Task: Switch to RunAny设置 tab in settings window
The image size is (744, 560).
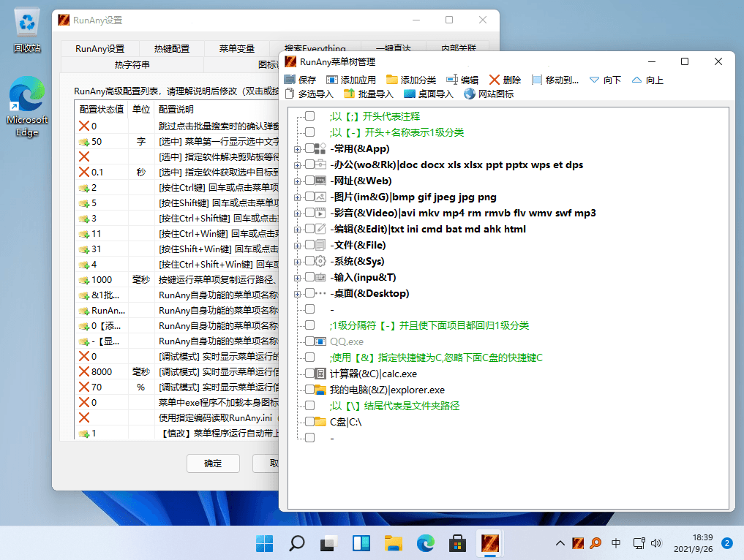Action: tap(99, 48)
